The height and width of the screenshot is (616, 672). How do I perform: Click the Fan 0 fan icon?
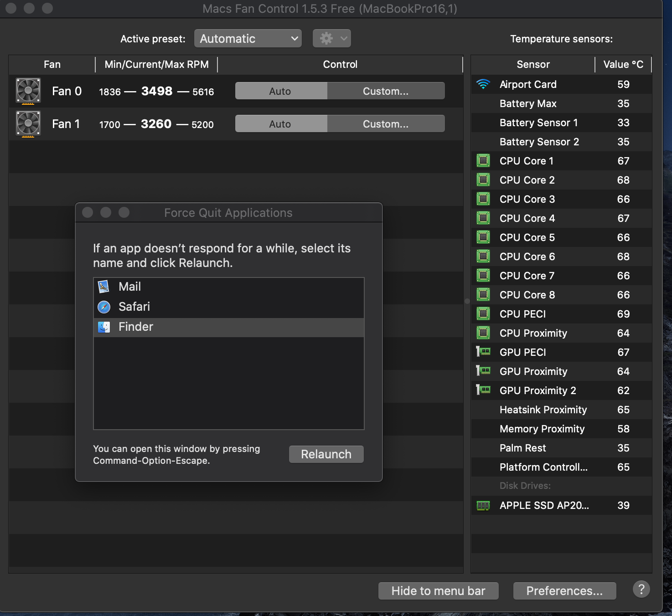pyautogui.click(x=28, y=91)
